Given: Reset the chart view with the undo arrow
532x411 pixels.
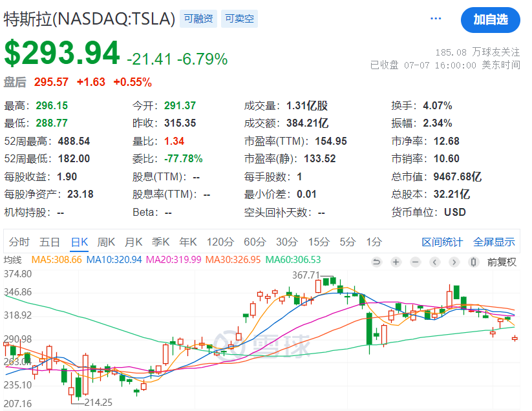Looking at the screenshot, I should [377, 262].
